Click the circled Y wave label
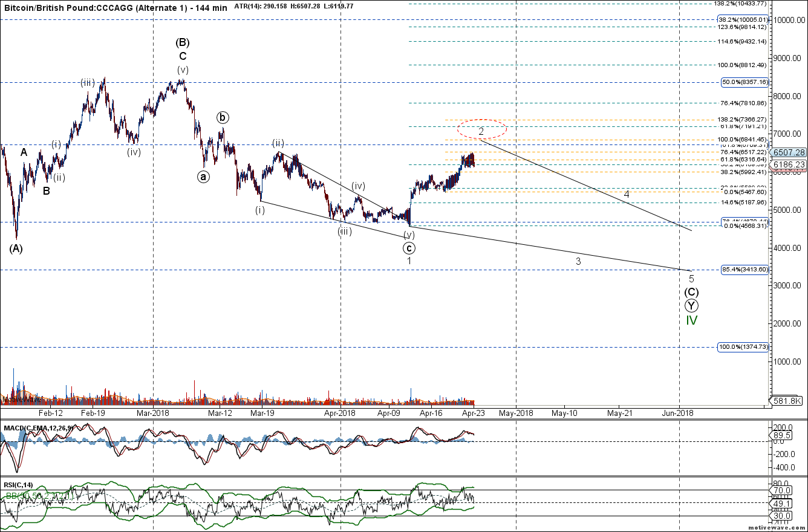This screenshot has height=532, width=808. pos(691,305)
